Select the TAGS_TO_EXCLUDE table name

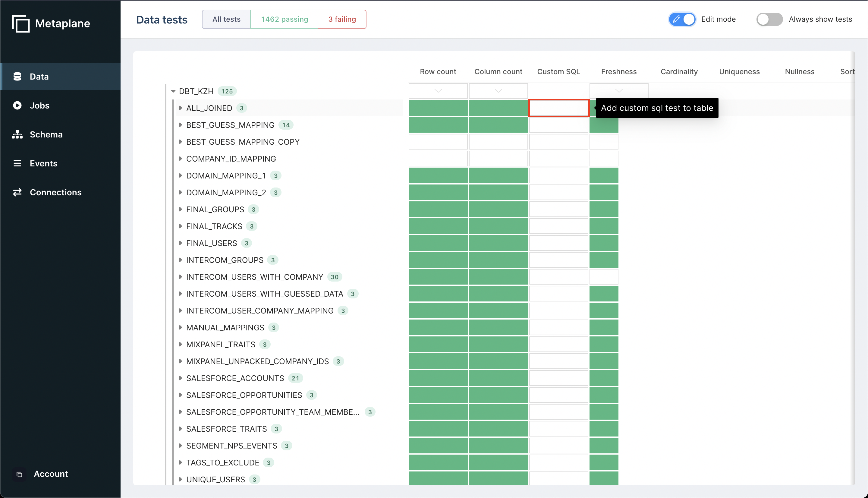[x=222, y=462]
